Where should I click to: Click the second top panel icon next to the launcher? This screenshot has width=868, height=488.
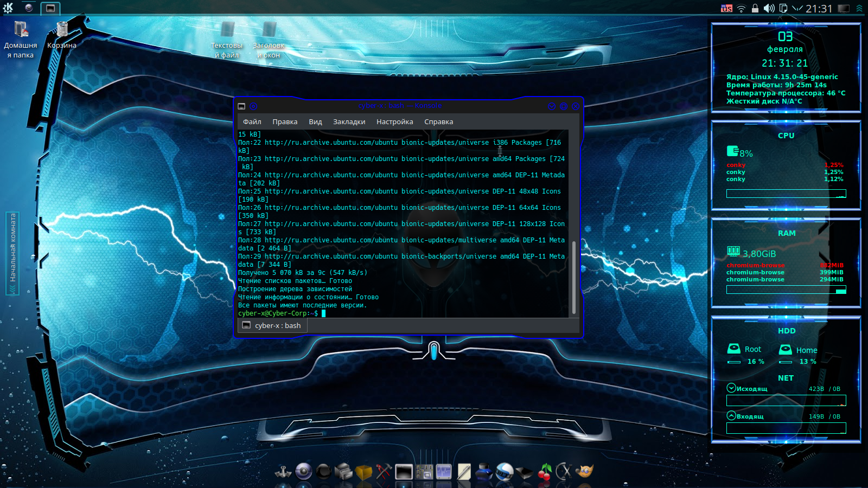point(29,8)
